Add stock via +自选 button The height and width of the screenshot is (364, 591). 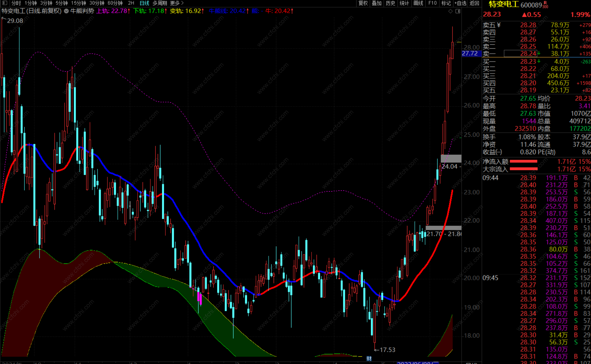click(460, 3)
